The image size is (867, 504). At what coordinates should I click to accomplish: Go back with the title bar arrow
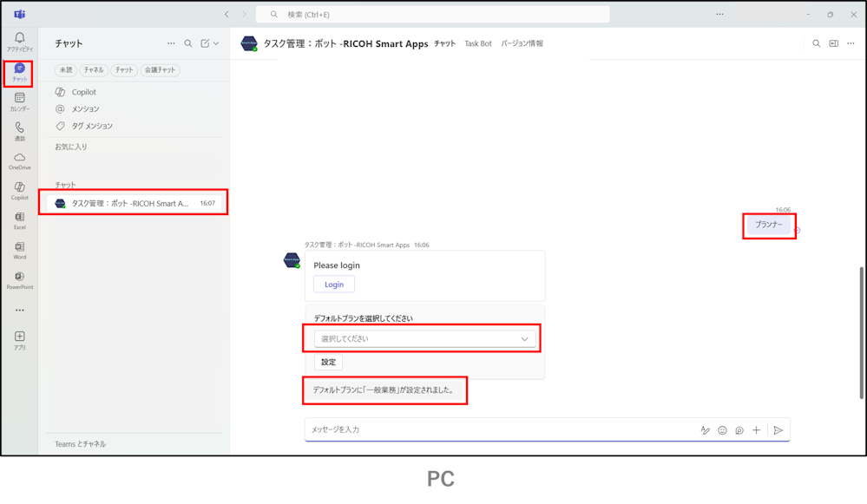tap(227, 15)
